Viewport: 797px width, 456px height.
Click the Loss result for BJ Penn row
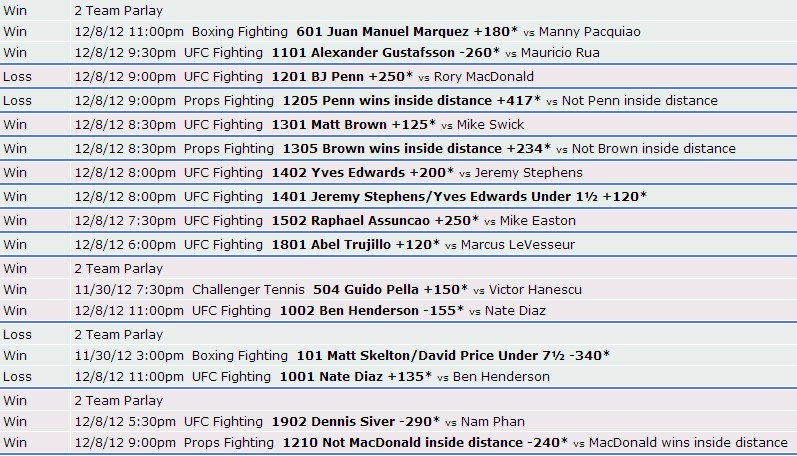pyautogui.click(x=17, y=77)
